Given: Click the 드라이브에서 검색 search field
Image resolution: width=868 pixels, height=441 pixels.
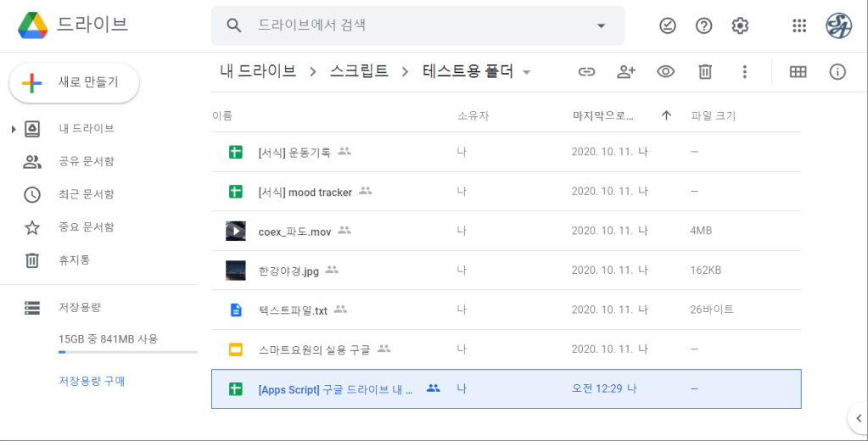Looking at the screenshot, I should (x=416, y=25).
